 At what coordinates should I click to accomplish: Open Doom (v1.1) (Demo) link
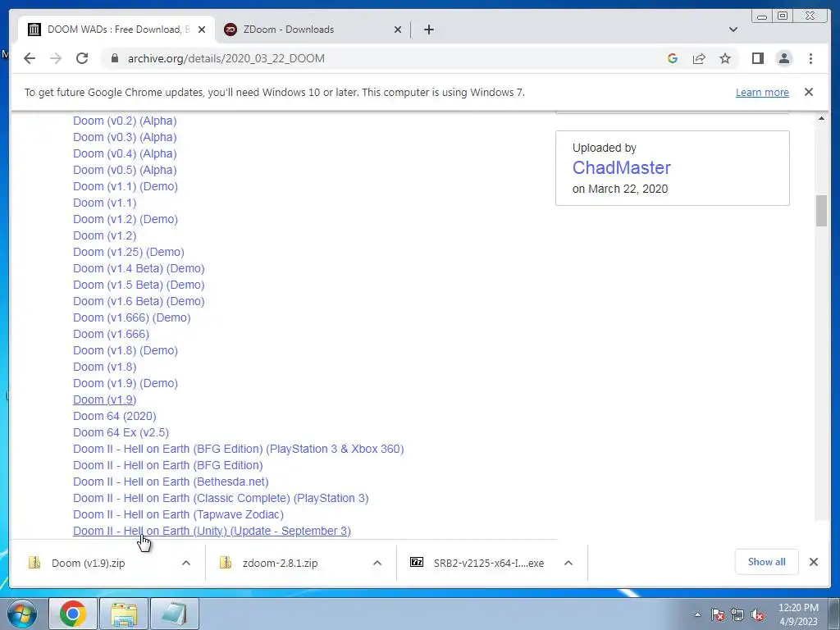[x=126, y=186]
